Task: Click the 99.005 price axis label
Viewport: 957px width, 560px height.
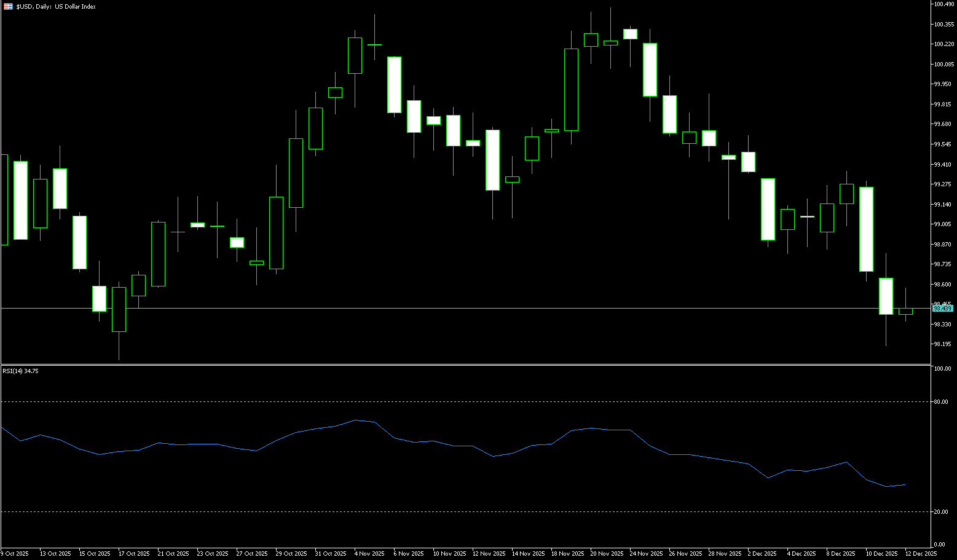Action: point(942,224)
